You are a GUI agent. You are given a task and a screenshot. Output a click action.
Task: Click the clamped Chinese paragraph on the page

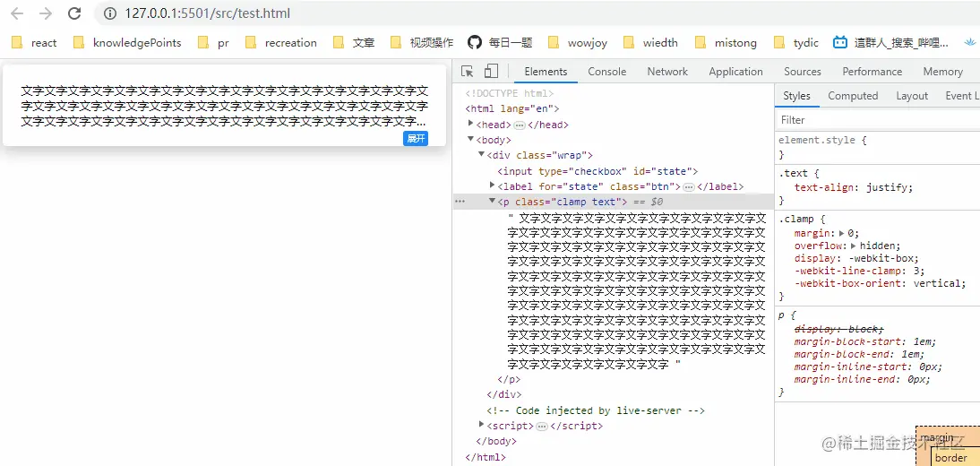coord(224,107)
